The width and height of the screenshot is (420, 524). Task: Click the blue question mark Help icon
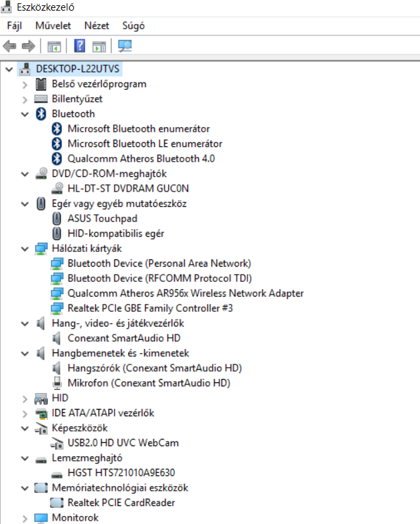(x=80, y=46)
